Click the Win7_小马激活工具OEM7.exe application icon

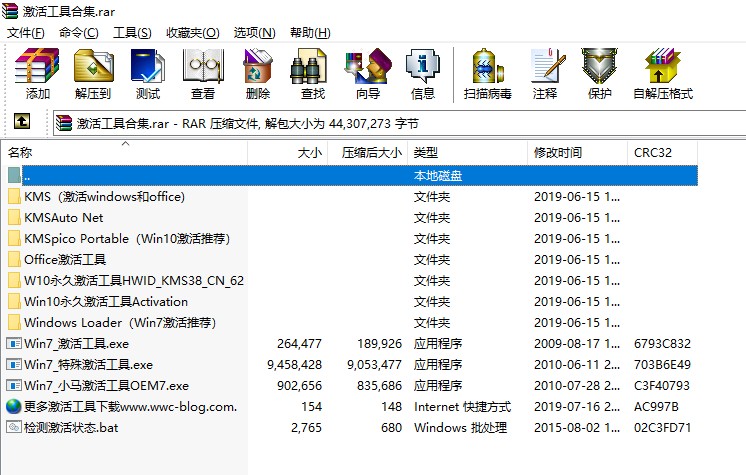14,385
